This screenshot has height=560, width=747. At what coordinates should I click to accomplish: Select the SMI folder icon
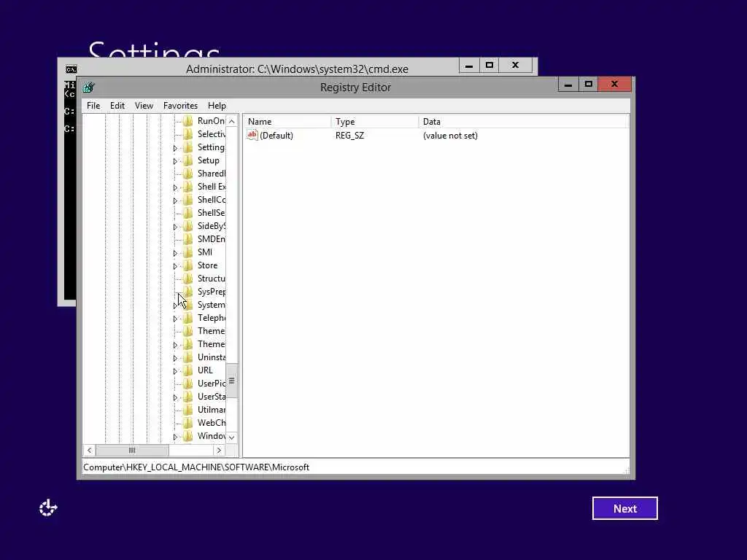click(188, 252)
